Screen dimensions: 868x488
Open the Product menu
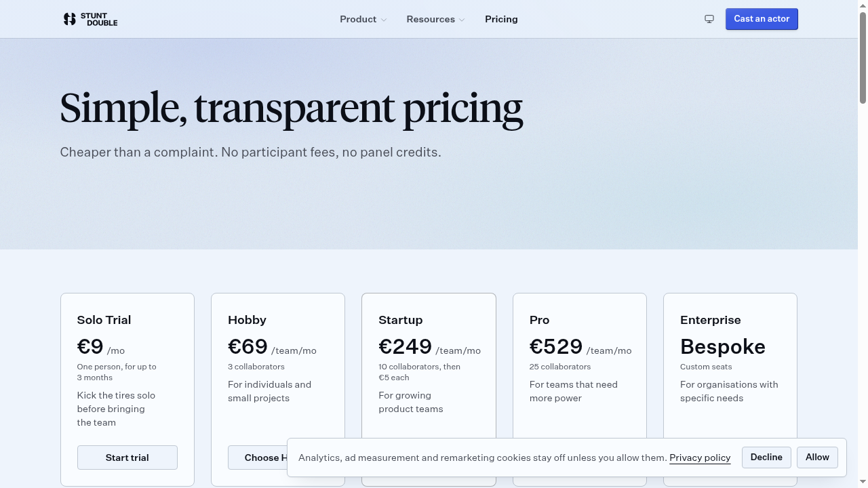pos(363,19)
